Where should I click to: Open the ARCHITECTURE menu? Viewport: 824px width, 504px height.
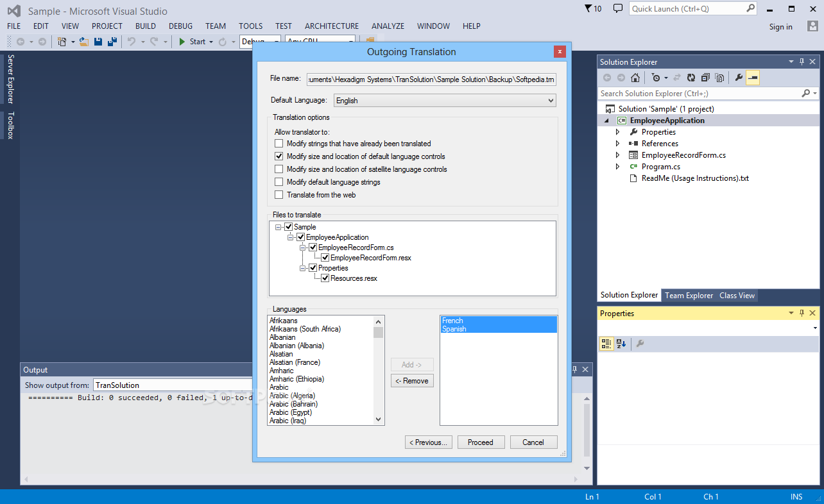tap(332, 26)
